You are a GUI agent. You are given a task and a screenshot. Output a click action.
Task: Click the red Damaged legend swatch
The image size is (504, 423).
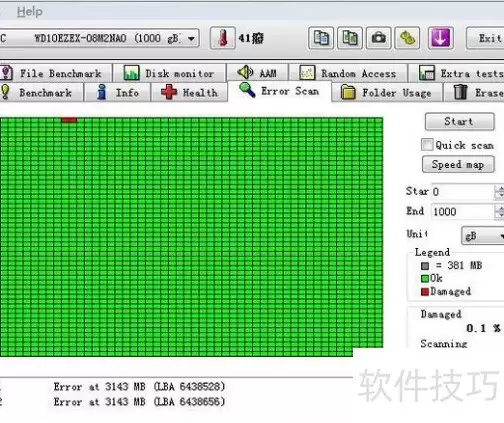click(425, 292)
